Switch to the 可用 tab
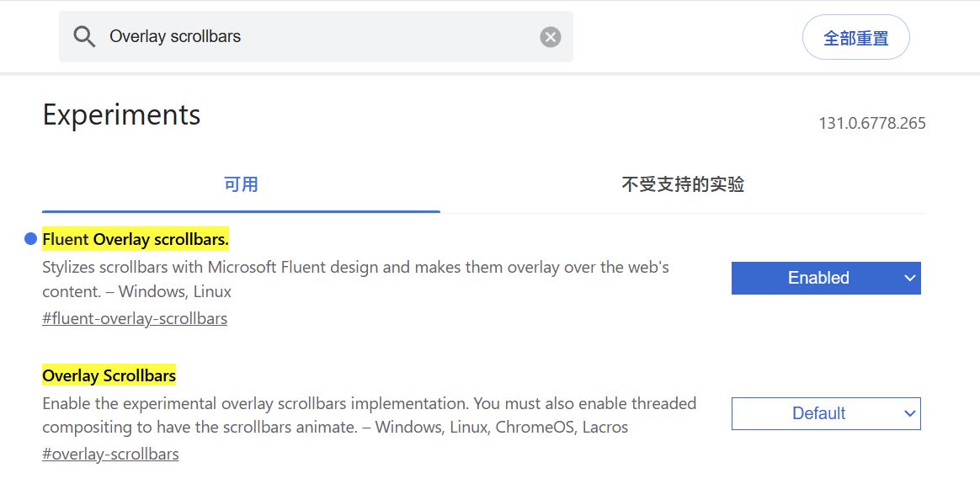This screenshot has height=484, width=980. pyautogui.click(x=241, y=184)
